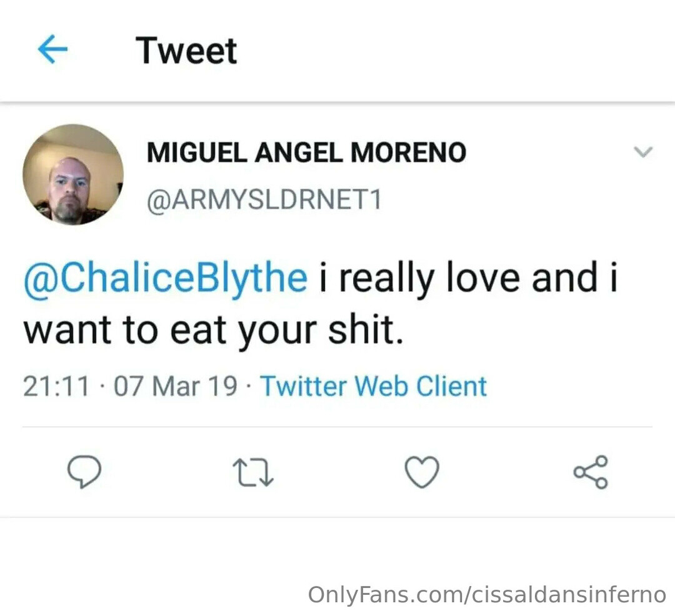Click the word Client in source label
The image size is (675, 616).
pos(451,386)
